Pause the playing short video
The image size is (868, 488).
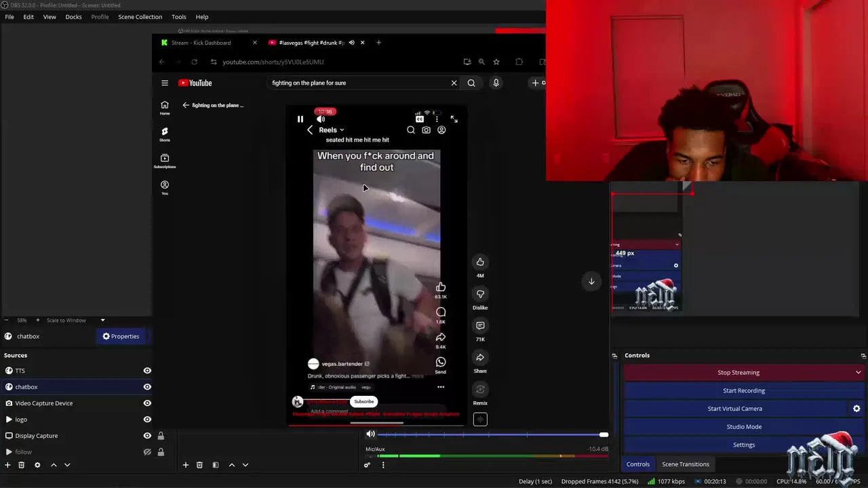pos(300,119)
